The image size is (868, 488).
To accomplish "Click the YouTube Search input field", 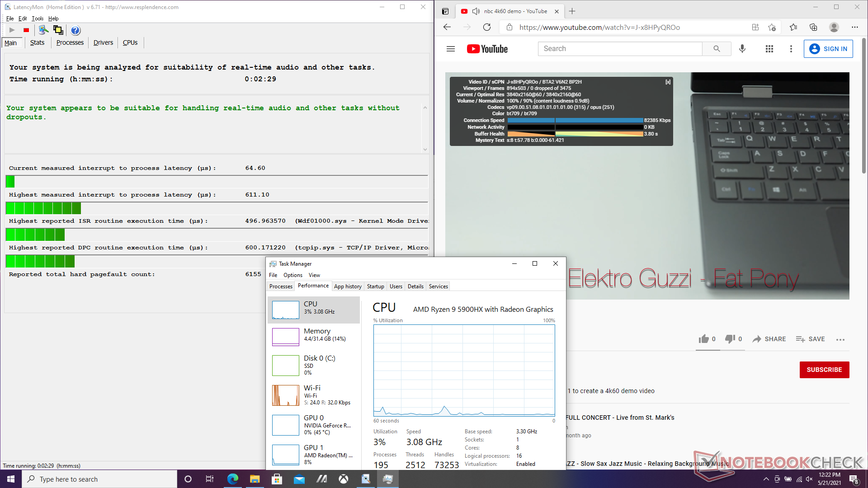I will [620, 49].
